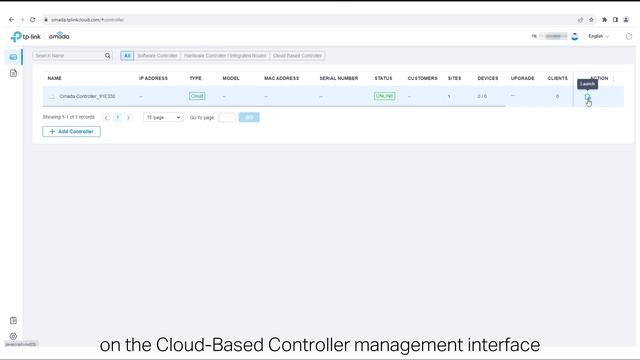Click page number 1 in the pagination
The height and width of the screenshot is (360, 640).
[x=118, y=118]
